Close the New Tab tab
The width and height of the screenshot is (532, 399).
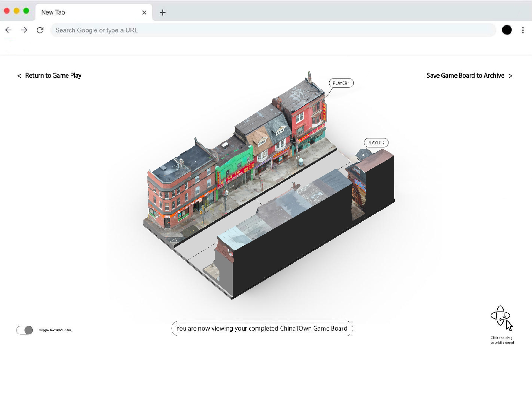144,13
